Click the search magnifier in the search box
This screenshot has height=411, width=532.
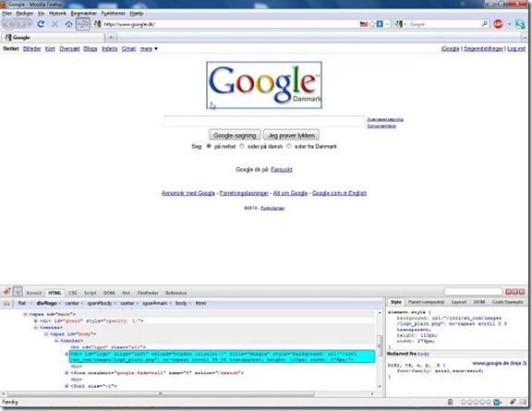pos(485,24)
